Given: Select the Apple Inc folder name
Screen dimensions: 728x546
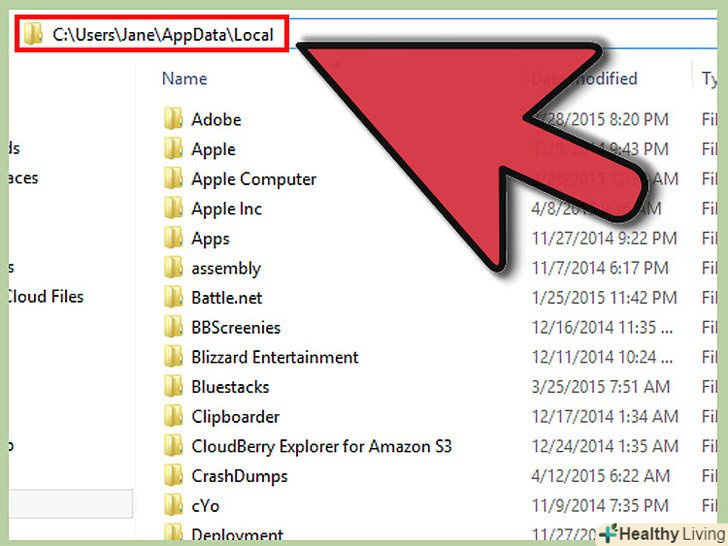Looking at the screenshot, I should [x=227, y=209].
